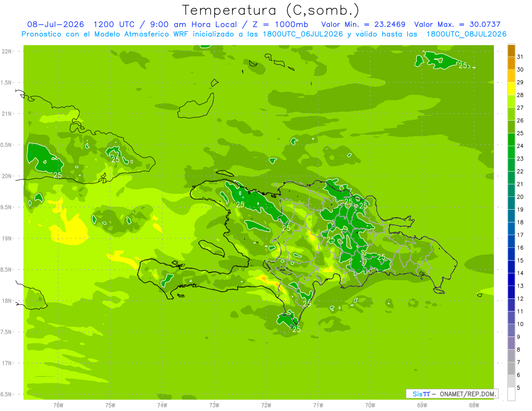Click the legend swatch between 26 and 27
This screenshot has height=411, width=532.
pos(511,114)
